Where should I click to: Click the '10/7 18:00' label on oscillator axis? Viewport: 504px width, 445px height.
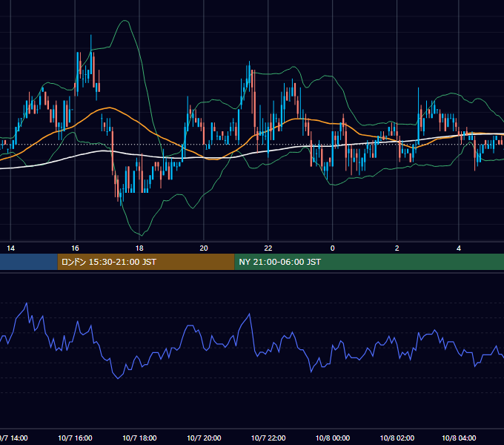[x=139, y=438]
